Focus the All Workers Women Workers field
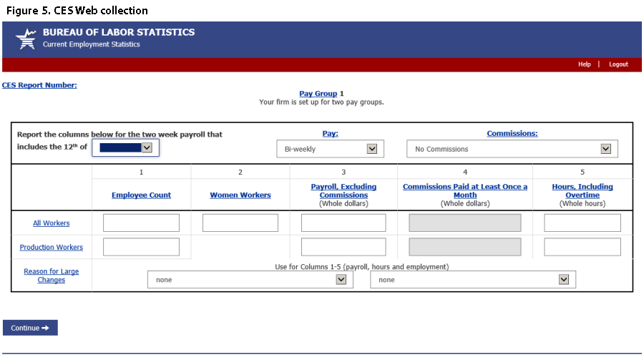 [x=240, y=223]
